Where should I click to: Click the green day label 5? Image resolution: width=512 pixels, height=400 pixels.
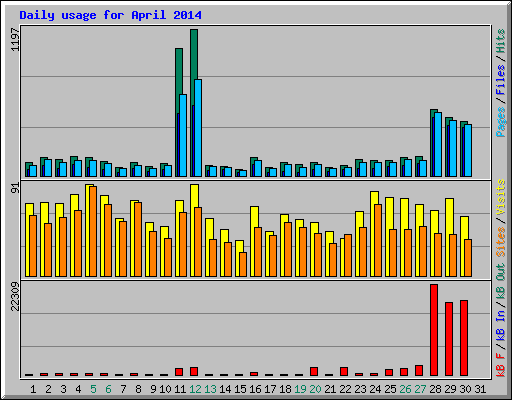[93, 389]
